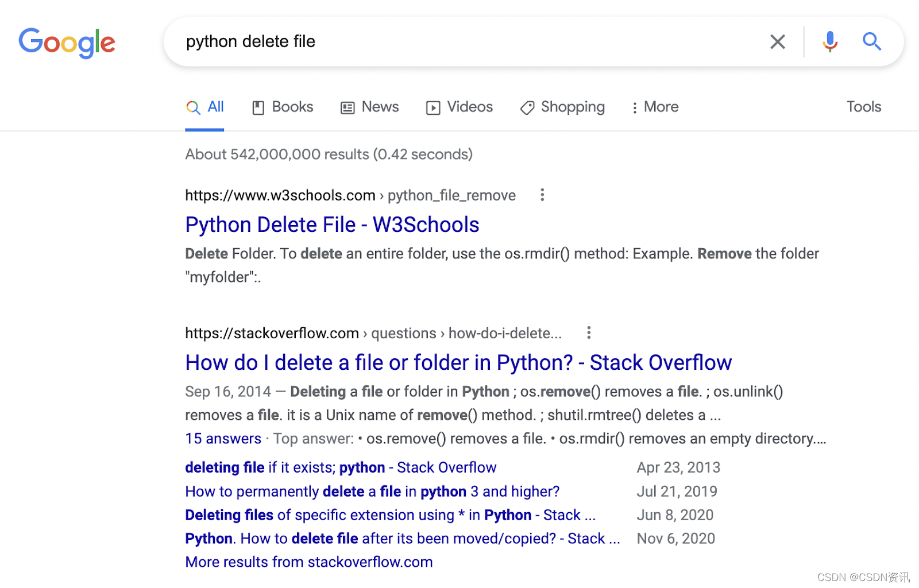The width and height of the screenshot is (919, 588).
Task: Click the W3Schools result snippet text
Action: 502,266
